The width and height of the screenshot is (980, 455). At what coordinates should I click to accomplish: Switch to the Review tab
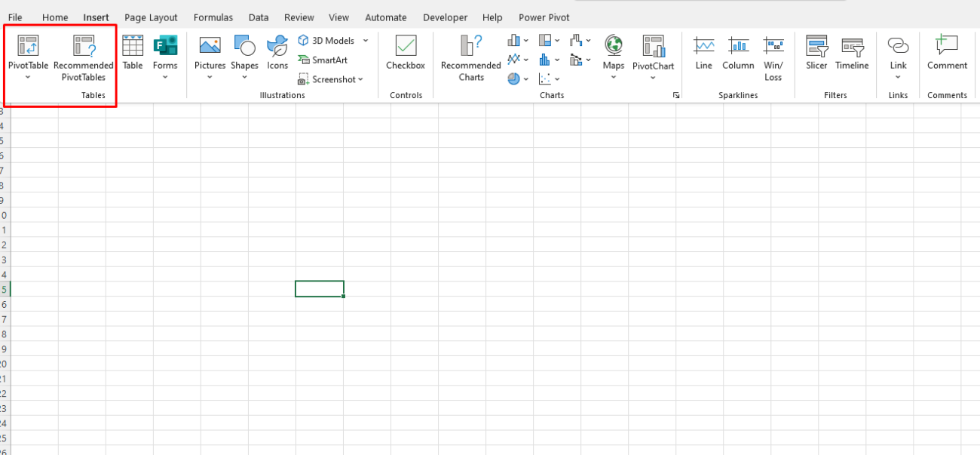tap(299, 17)
